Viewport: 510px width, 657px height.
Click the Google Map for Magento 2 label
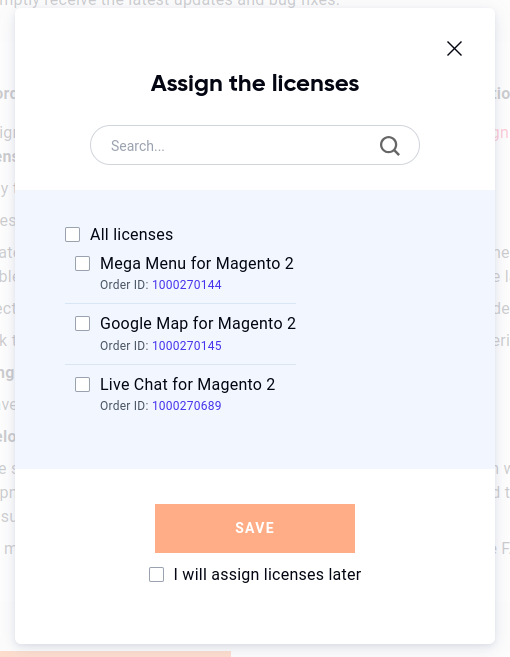198,323
